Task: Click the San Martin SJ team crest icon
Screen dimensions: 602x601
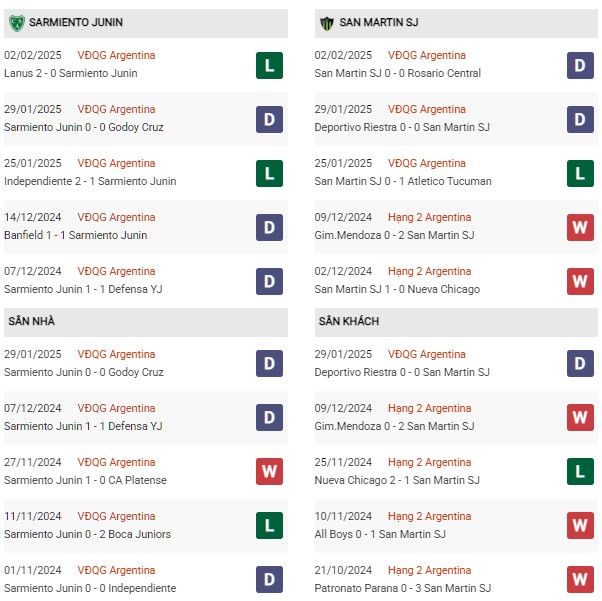Action: pos(327,23)
